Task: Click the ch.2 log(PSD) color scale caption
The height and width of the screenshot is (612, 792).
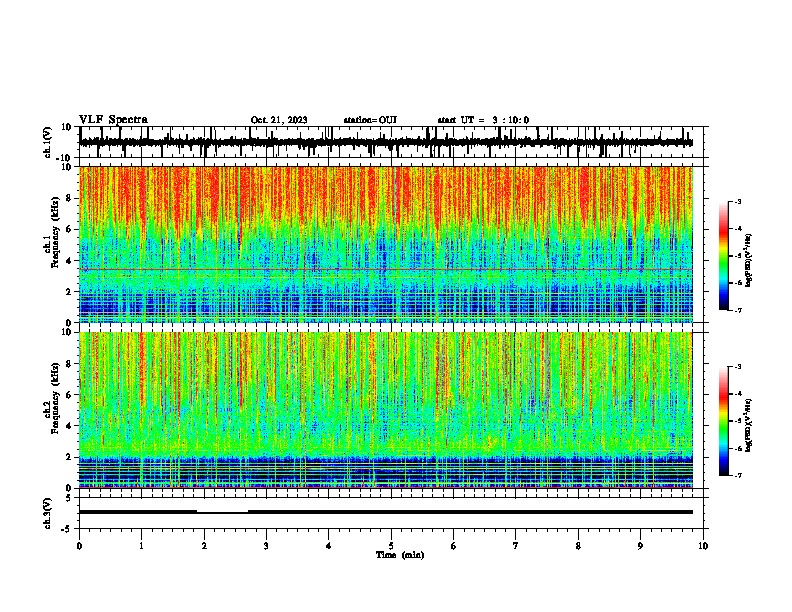Action: click(749, 425)
